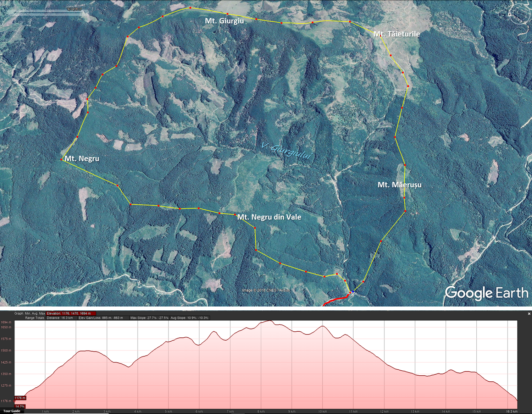Click the Mt. Negru placemark label

coord(82,159)
